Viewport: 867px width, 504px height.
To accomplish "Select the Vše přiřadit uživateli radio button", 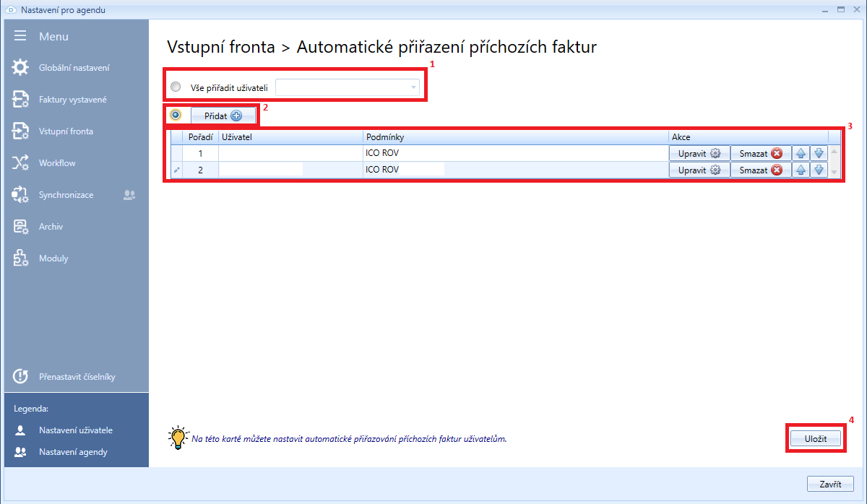I will point(176,87).
